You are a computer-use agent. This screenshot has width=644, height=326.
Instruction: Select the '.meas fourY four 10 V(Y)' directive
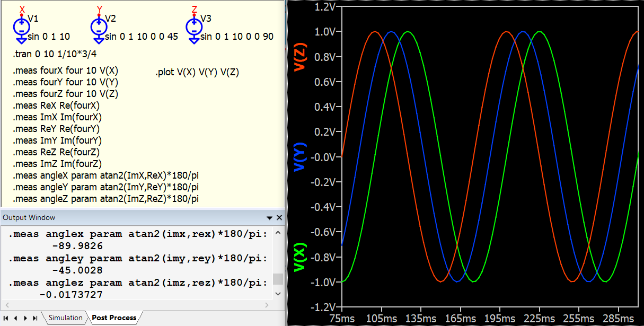pos(65,82)
